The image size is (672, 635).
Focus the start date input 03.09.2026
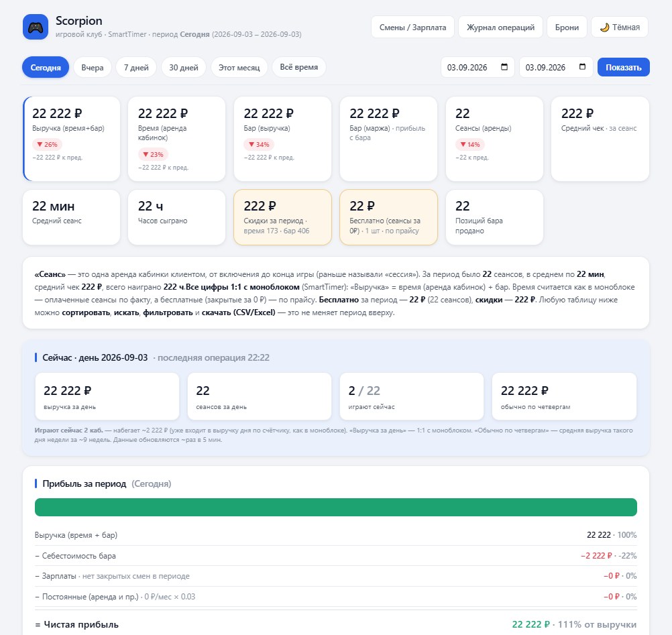click(478, 67)
